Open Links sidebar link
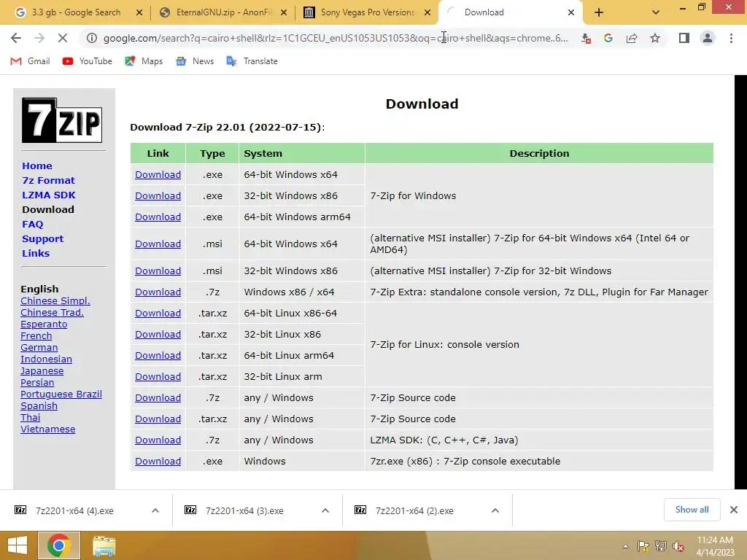Screen dimensions: 747x560 pyautogui.click(x=36, y=253)
